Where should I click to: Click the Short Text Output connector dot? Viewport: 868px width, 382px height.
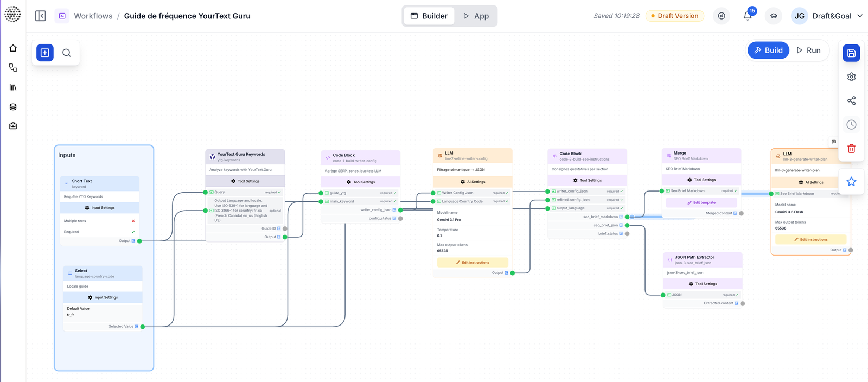point(139,241)
